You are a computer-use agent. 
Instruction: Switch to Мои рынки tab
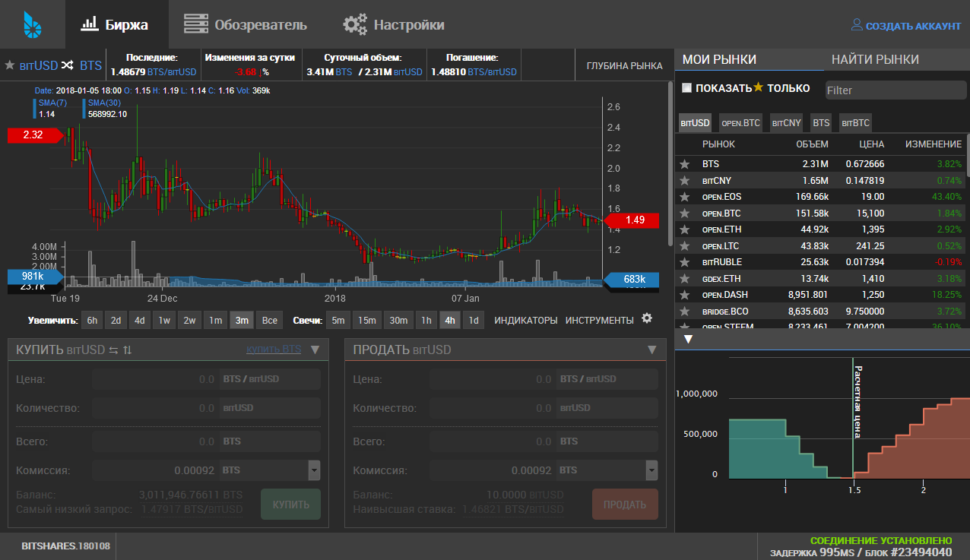coord(720,59)
